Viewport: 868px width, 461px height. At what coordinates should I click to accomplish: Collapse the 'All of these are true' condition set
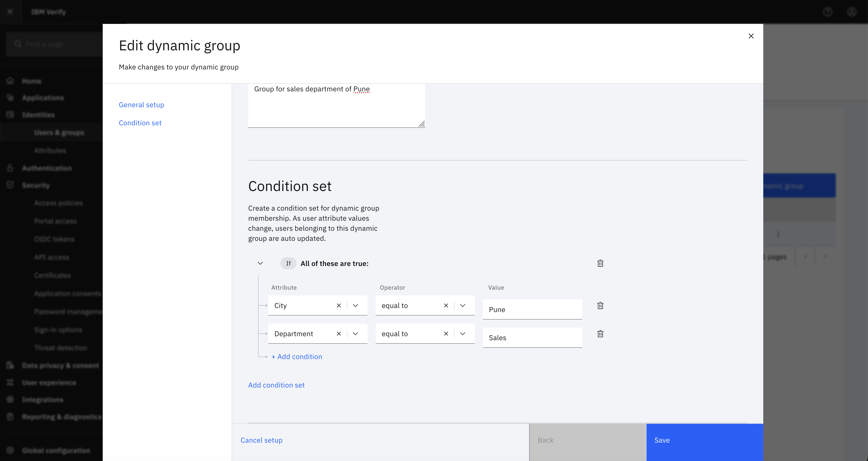coord(260,263)
